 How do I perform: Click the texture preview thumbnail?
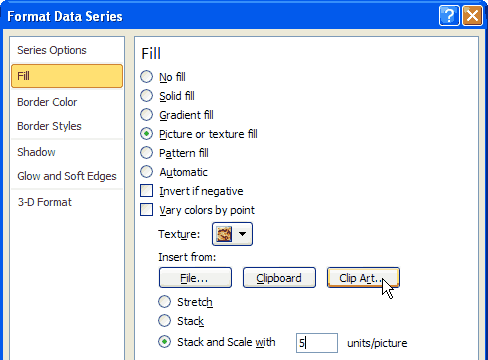pyautogui.click(x=224, y=234)
